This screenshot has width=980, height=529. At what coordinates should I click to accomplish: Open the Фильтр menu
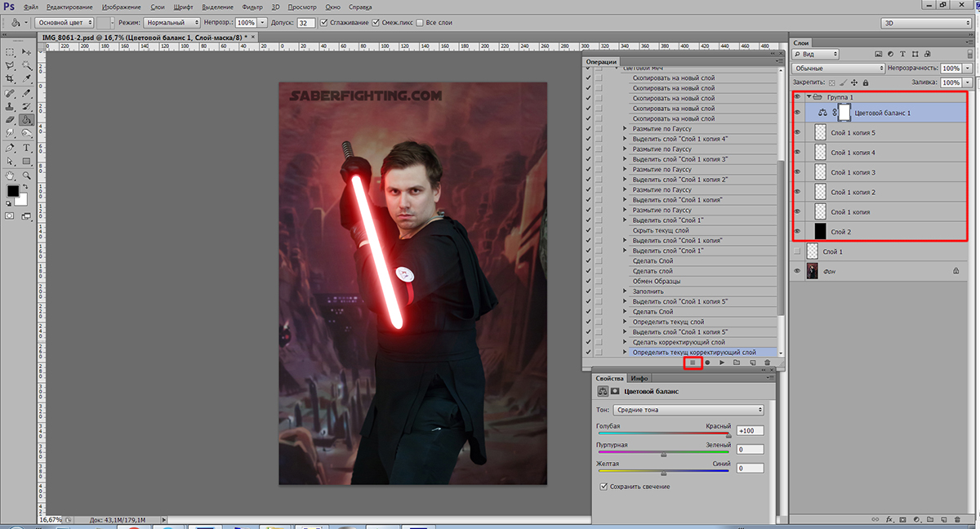253,7
